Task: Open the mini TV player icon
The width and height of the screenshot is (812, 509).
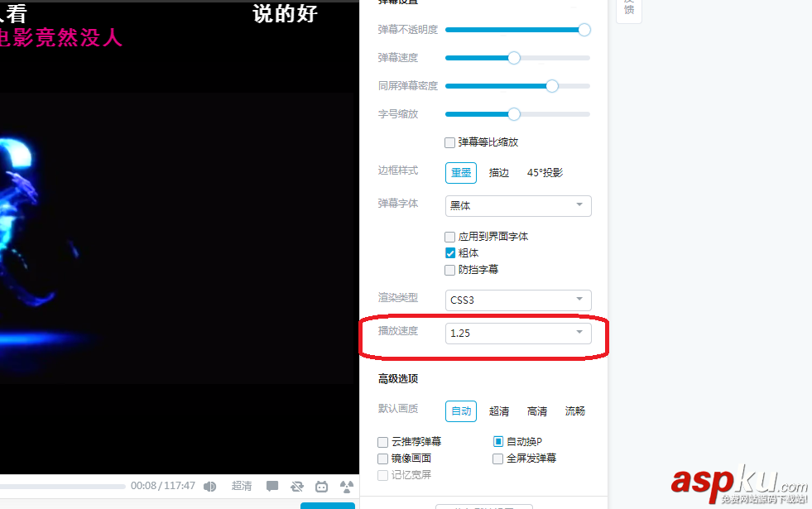Action: (322, 487)
